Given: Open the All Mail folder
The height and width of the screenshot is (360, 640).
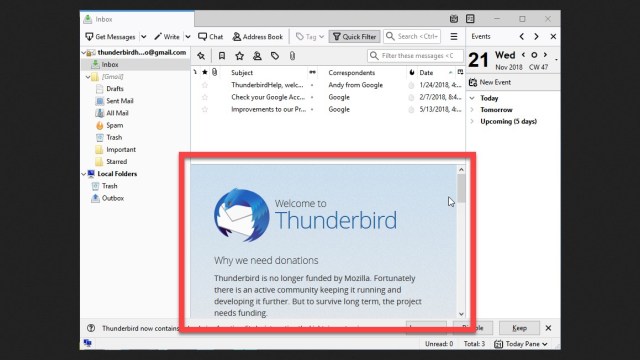Looking at the screenshot, I should (117, 113).
